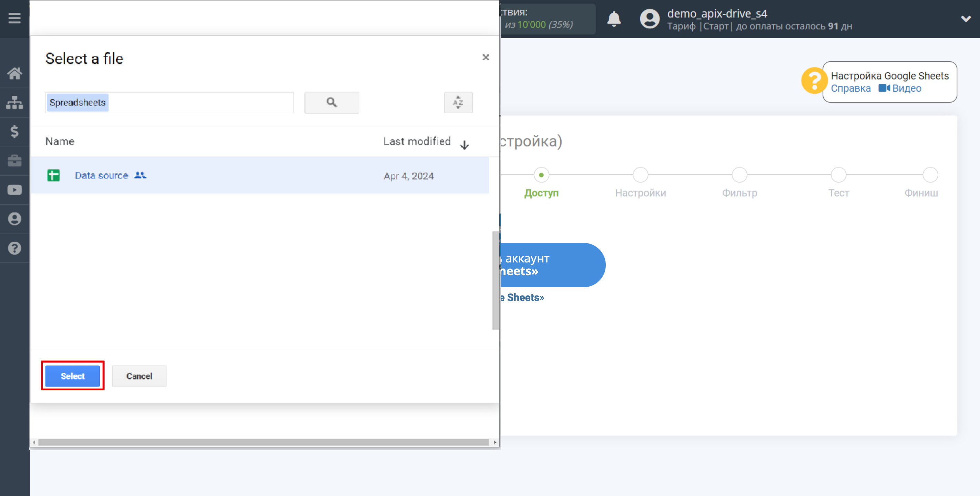Select the 'Data source' spreadsheet file
Screen dimensions: 980x496
[101, 175]
